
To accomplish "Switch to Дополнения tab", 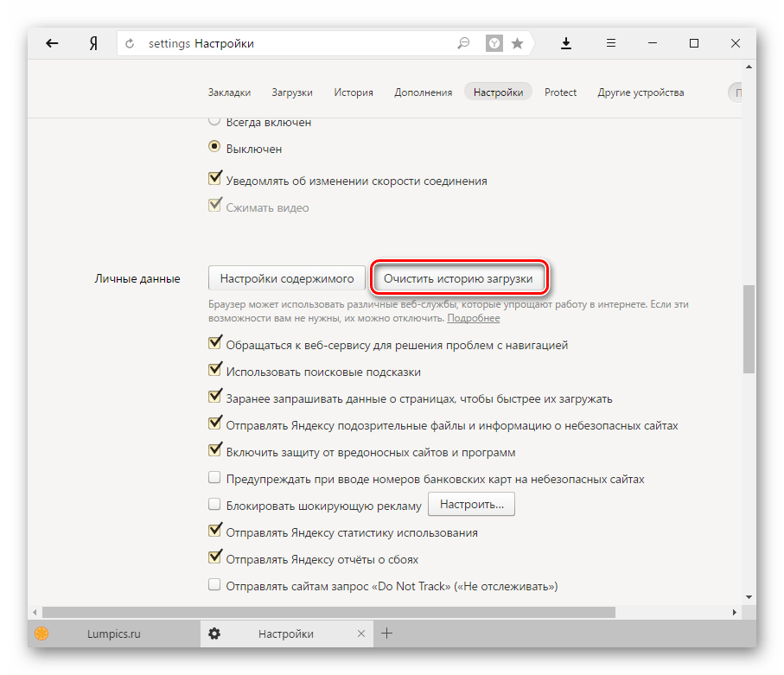I will (x=423, y=92).
